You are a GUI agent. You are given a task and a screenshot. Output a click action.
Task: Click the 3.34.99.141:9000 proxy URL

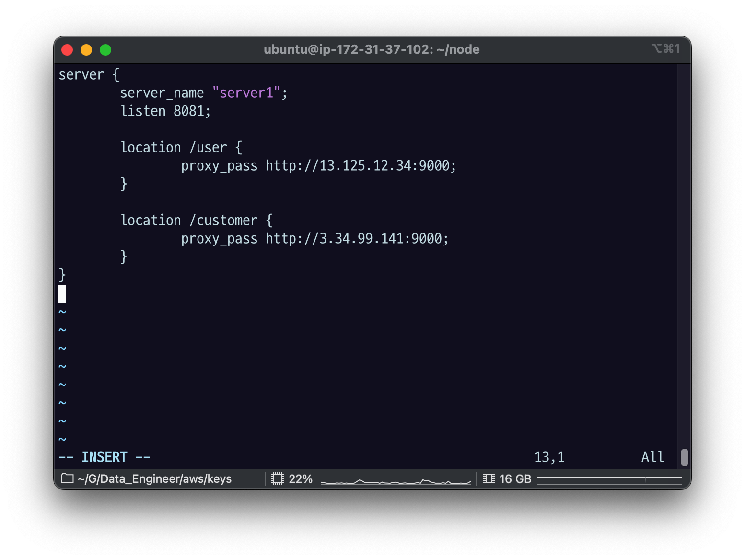[x=357, y=239]
